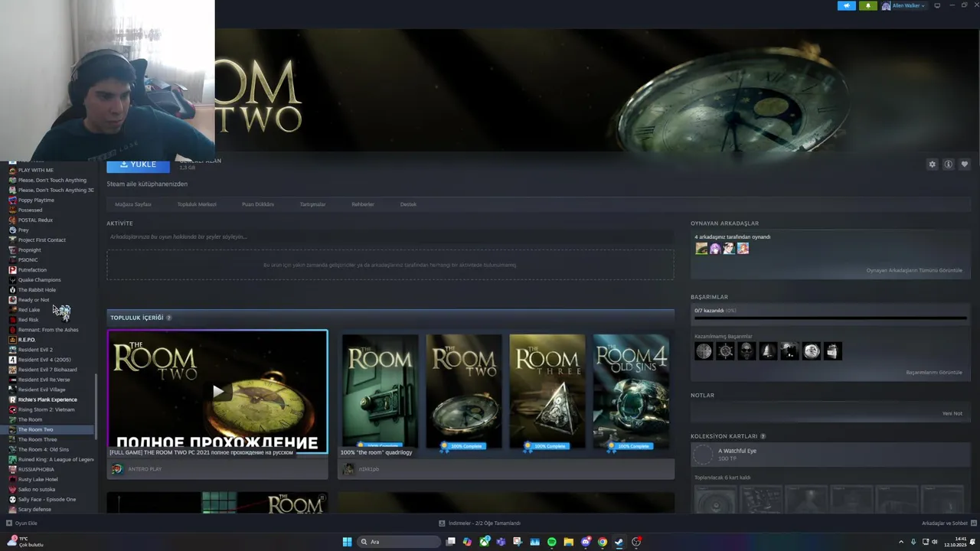Image resolution: width=980 pixels, height=551 pixels.
Task: Select The Room in library list
Action: [30, 419]
